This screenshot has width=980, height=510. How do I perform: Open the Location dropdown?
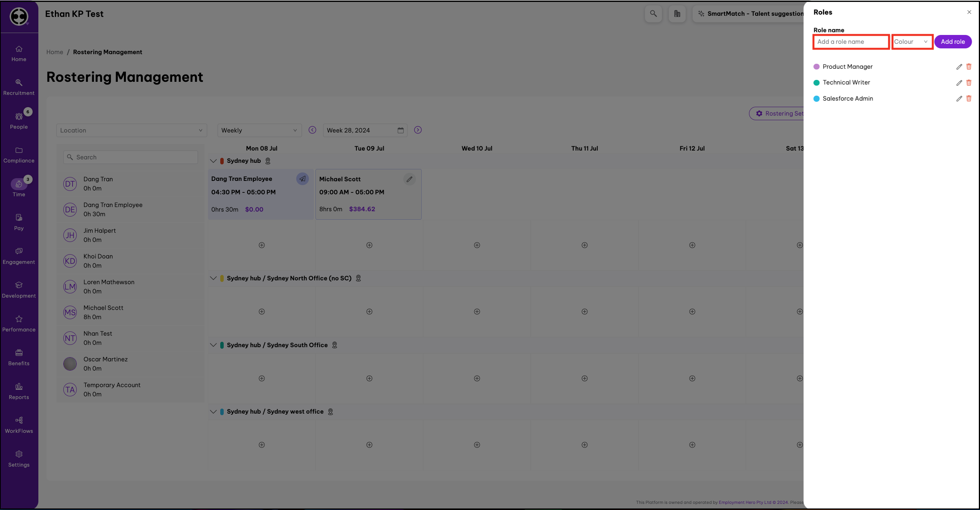(x=131, y=131)
